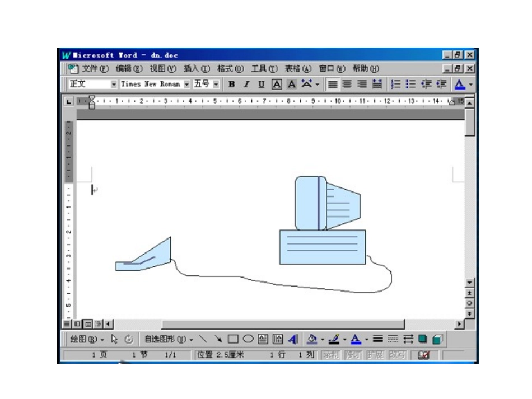Toggle underline formatting
The width and height of the screenshot is (532, 399).
pos(261,84)
